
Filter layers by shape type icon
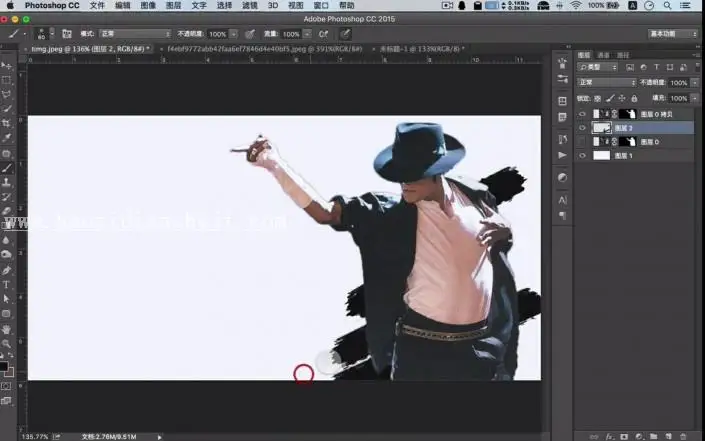tap(670, 67)
